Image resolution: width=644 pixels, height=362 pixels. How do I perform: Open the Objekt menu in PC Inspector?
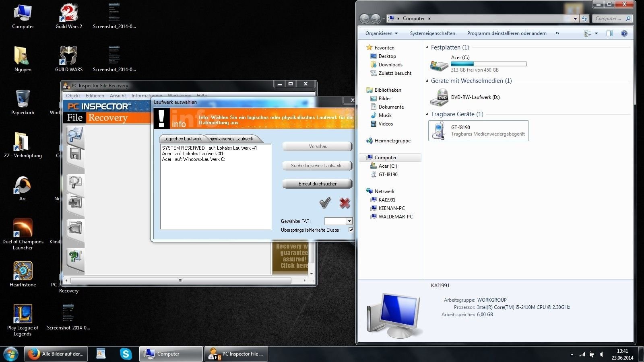pyautogui.click(x=73, y=96)
